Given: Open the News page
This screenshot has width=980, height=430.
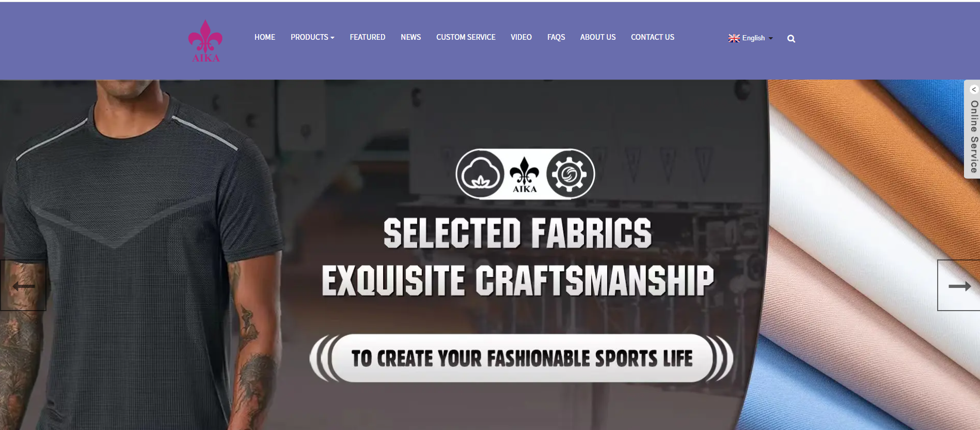Looking at the screenshot, I should click(x=411, y=37).
